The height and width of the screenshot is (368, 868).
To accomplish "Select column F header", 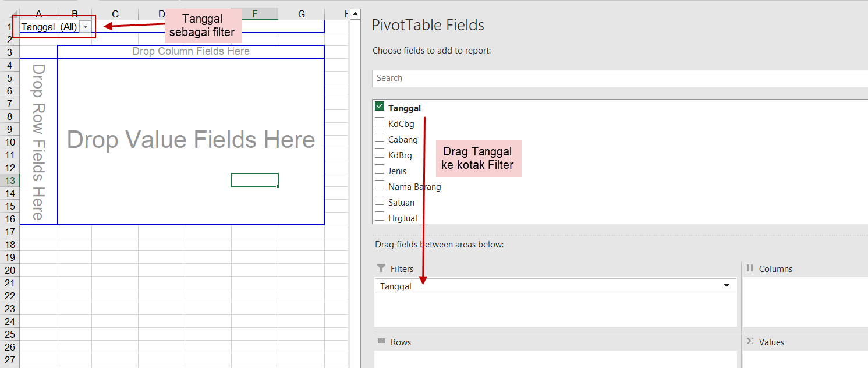I will [254, 14].
